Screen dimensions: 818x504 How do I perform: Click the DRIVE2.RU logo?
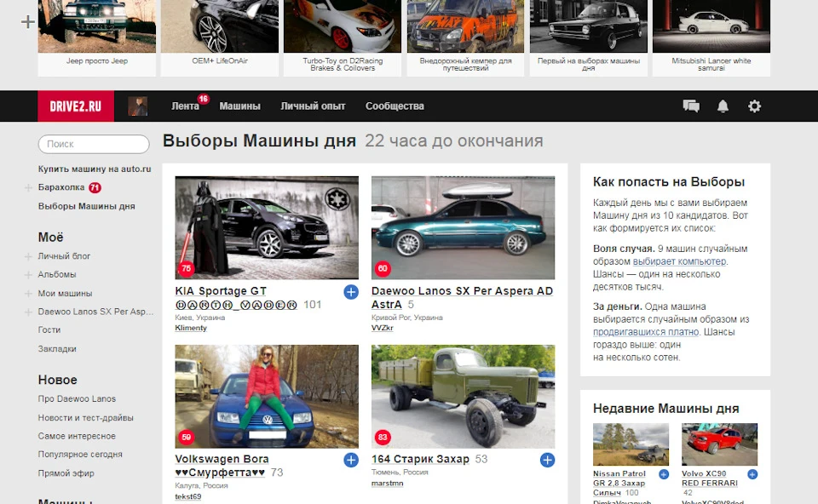coord(76,106)
